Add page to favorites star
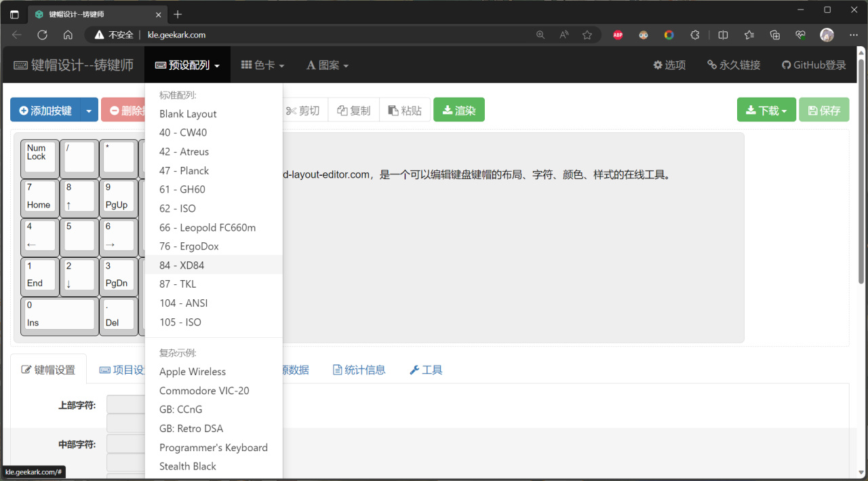Image resolution: width=868 pixels, height=481 pixels. pyautogui.click(x=587, y=35)
